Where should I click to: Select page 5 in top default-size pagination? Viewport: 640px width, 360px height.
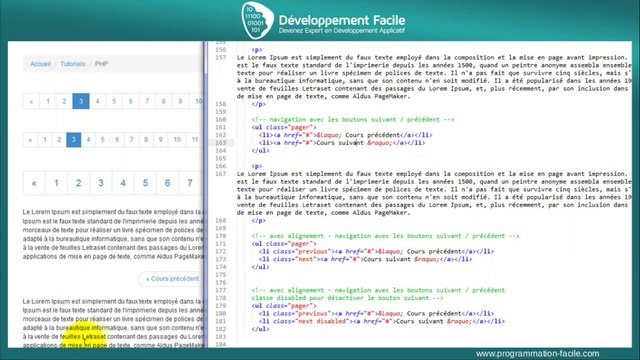click(x=114, y=101)
